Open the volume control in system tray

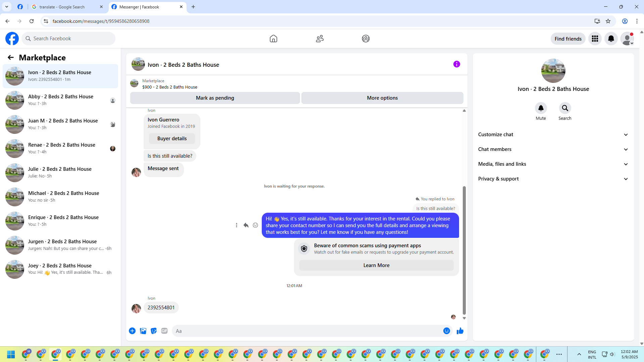click(612, 354)
